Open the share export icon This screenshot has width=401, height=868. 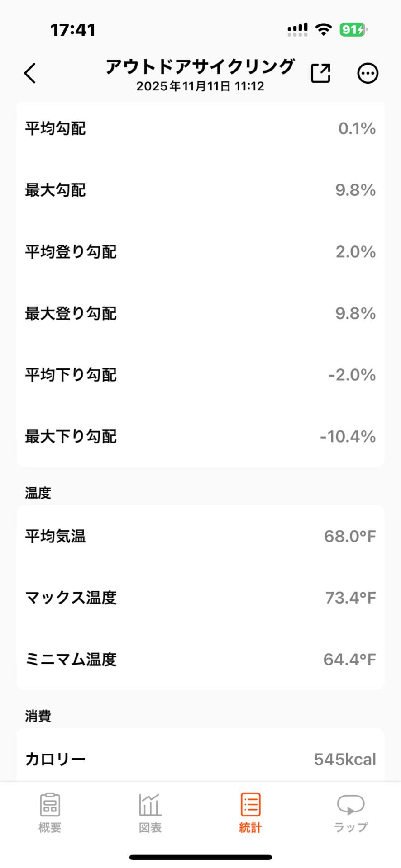point(320,73)
